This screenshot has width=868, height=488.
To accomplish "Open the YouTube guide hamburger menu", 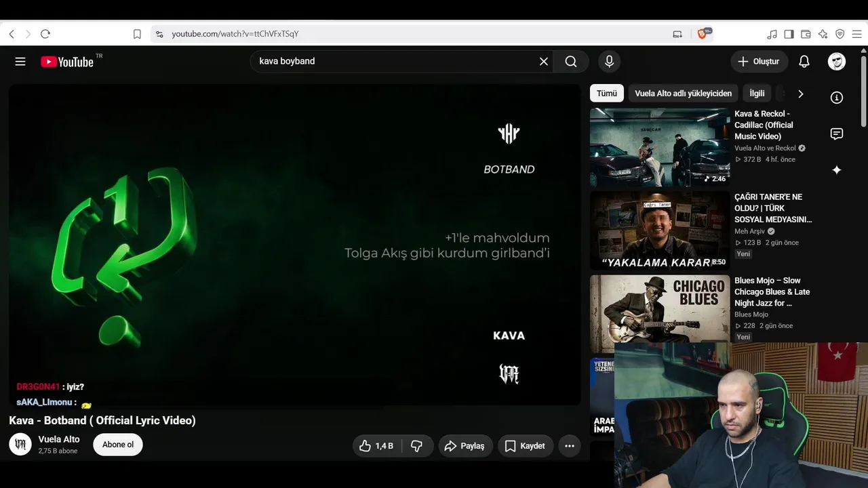I will 20,62.
